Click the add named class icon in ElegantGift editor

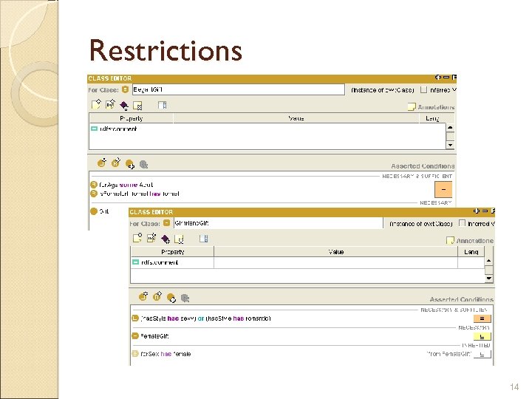[x=129, y=165]
